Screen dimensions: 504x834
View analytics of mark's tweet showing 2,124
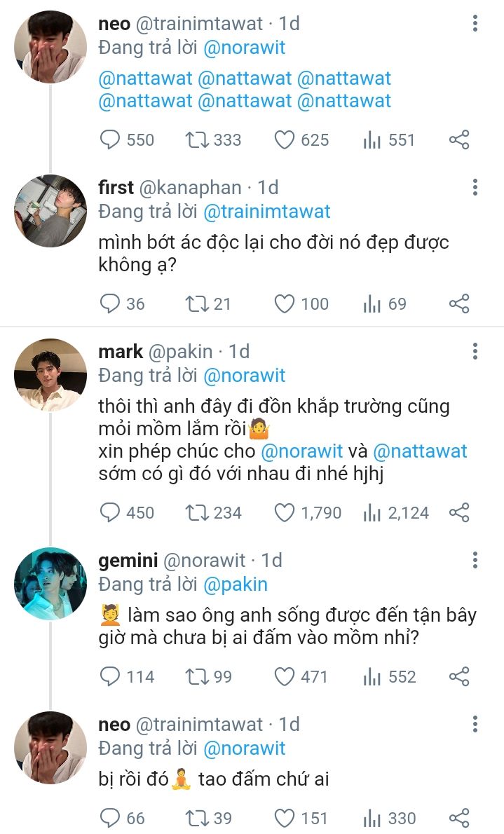[373, 513]
